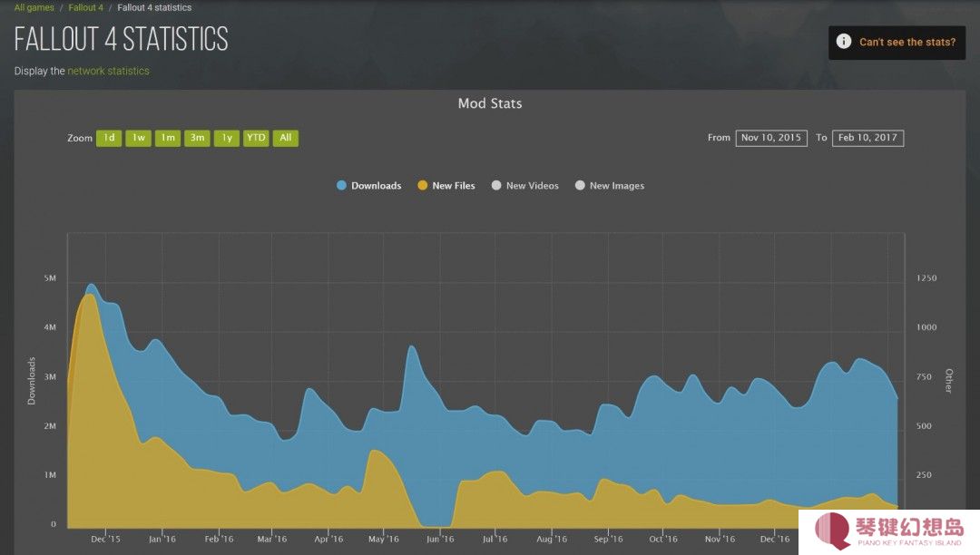Click the 1250 right-axis label

tap(926, 278)
